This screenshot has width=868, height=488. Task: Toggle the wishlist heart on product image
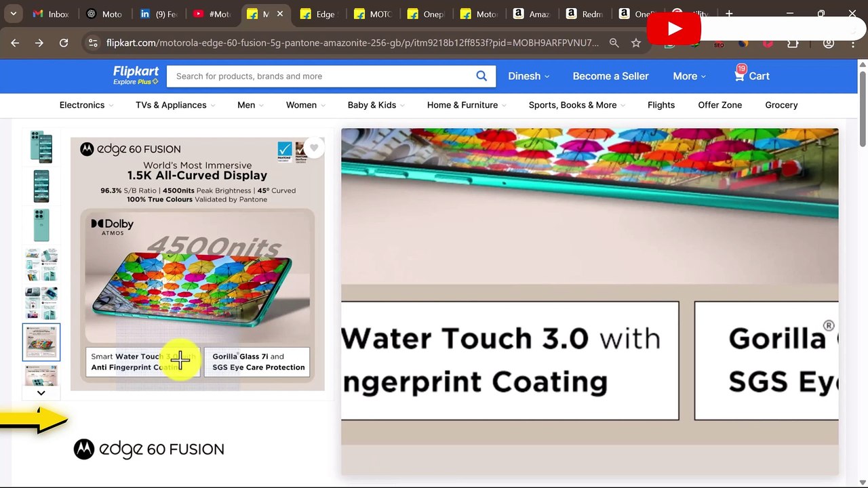pyautogui.click(x=314, y=148)
